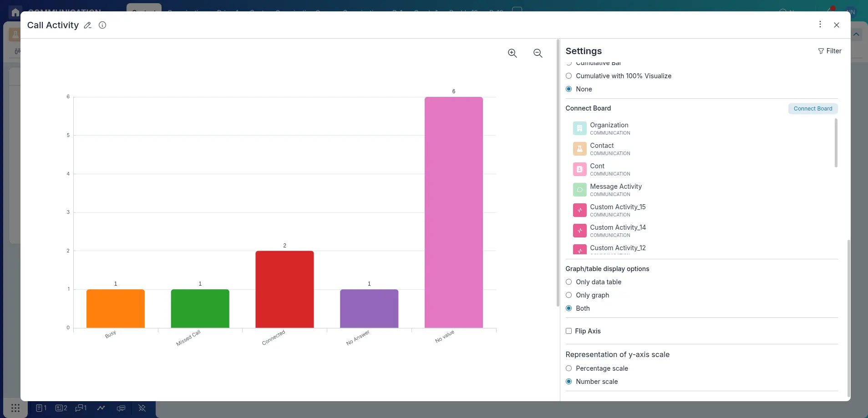Zoom into the chart using the magnifier plus
This screenshot has height=418, width=868.
click(x=512, y=53)
